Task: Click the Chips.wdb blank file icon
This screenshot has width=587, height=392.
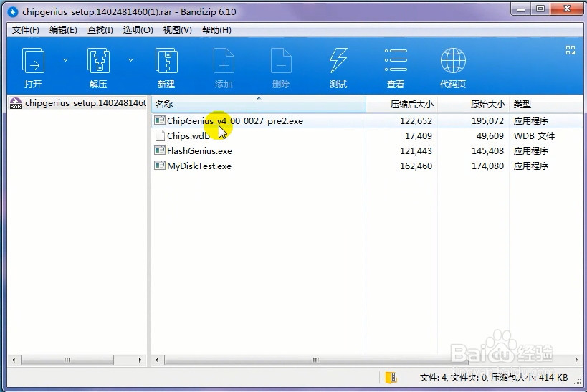Action: pos(160,135)
